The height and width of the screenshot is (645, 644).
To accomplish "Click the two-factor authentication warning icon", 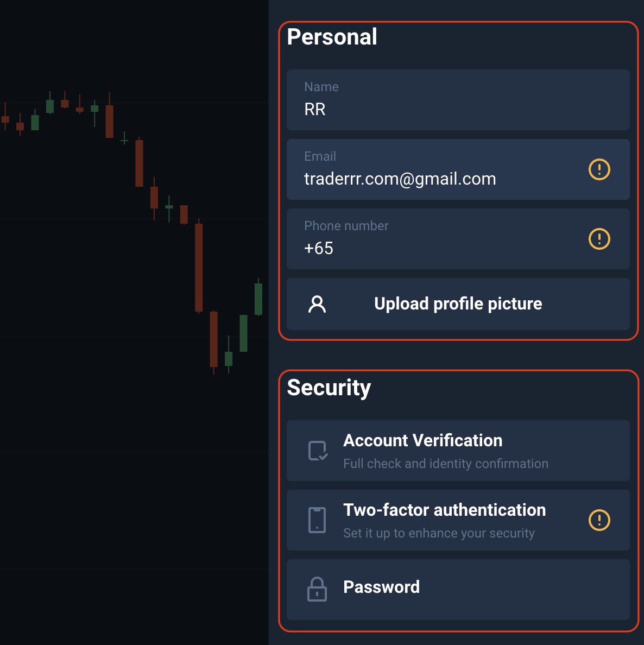I will tap(599, 520).
